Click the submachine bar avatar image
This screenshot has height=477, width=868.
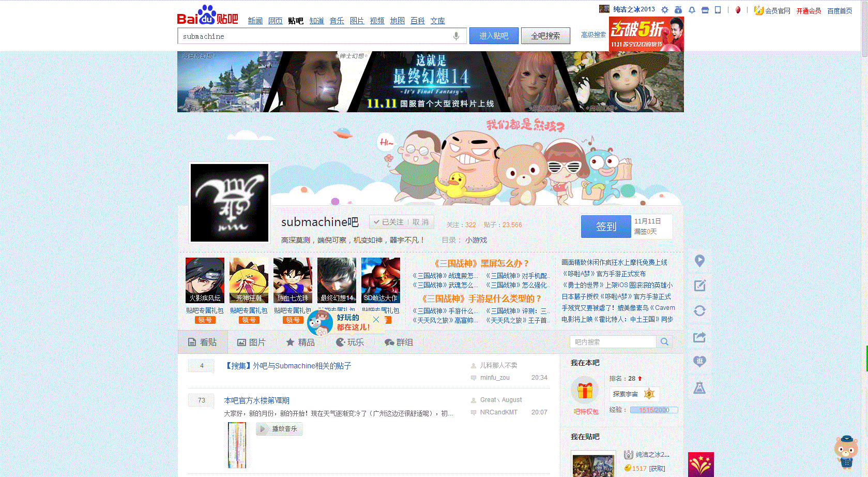tap(230, 203)
